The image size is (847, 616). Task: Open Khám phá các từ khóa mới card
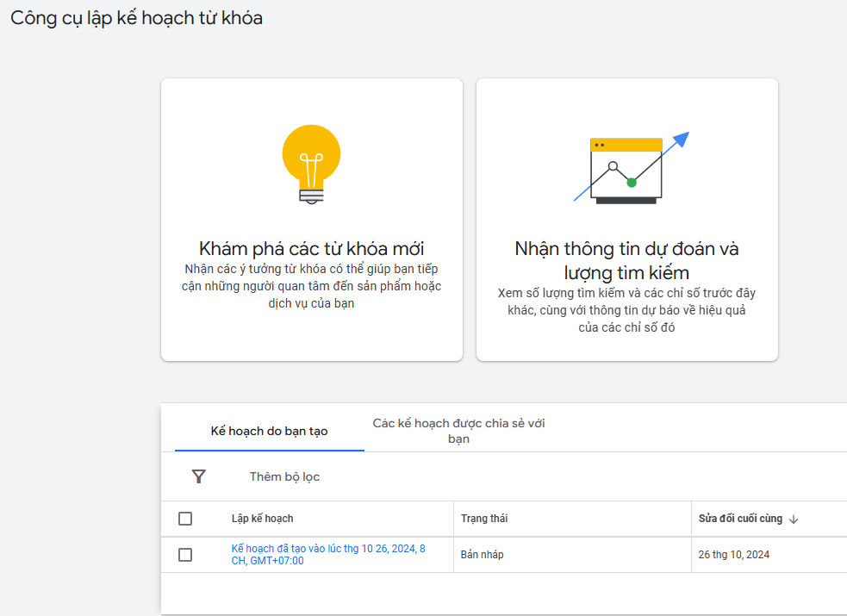[311, 219]
